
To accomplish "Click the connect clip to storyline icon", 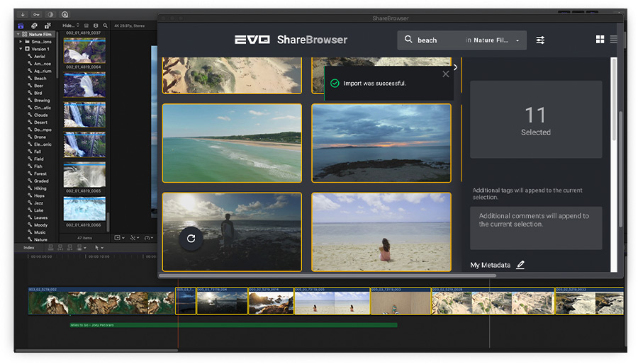I will click(50, 247).
